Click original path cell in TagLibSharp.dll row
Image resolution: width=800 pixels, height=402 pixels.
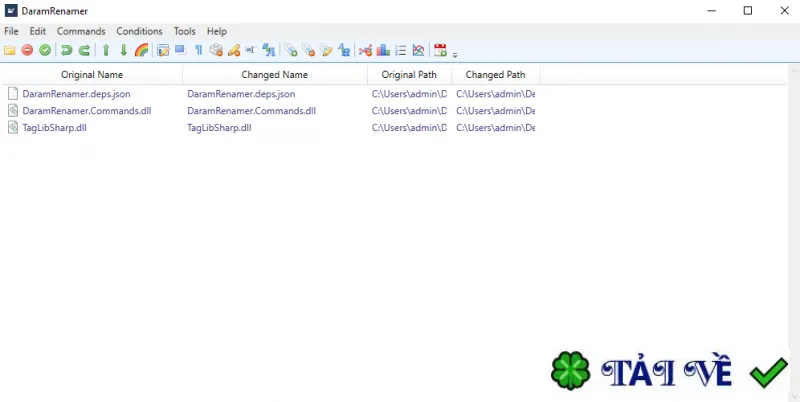point(409,128)
